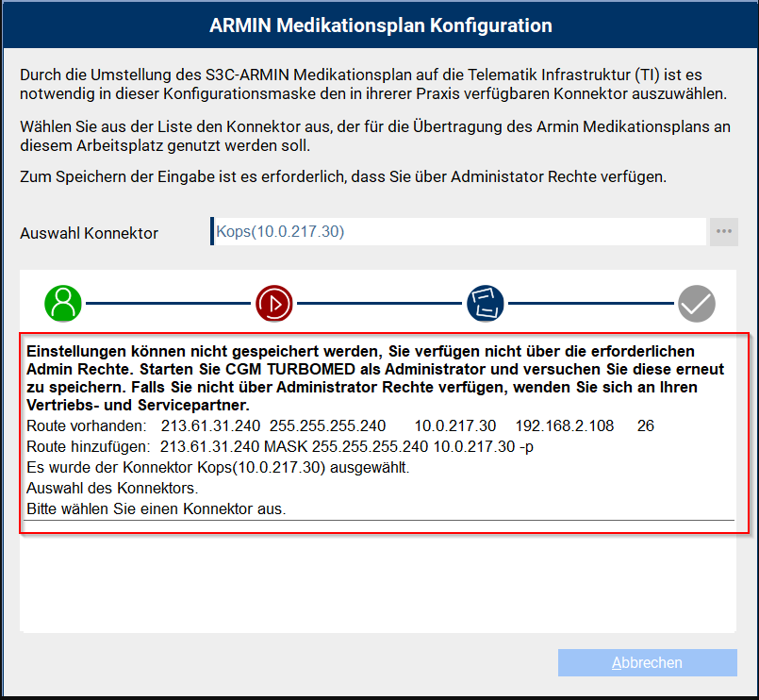Click the 'Zum Speichern der Eingabe' paragraph
The width and height of the screenshot is (759, 700).
tap(343, 177)
